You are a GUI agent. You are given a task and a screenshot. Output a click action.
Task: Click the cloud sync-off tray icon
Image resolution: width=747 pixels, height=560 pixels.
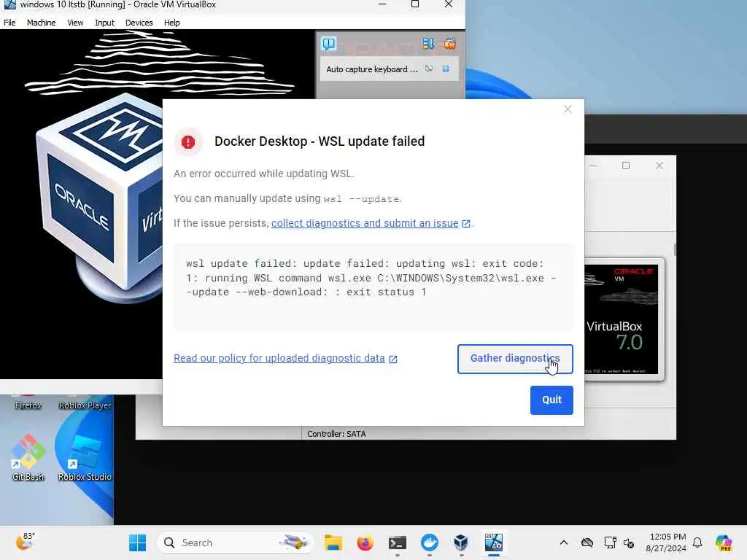tap(587, 542)
